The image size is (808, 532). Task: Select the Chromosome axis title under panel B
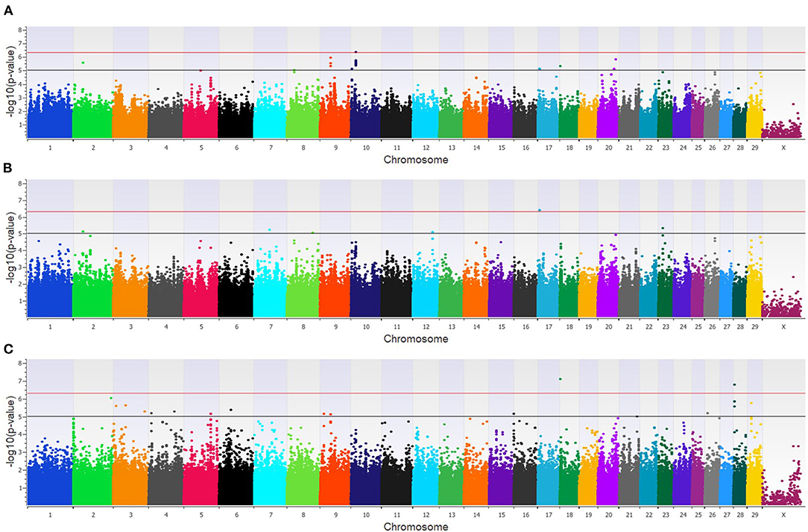(x=416, y=339)
